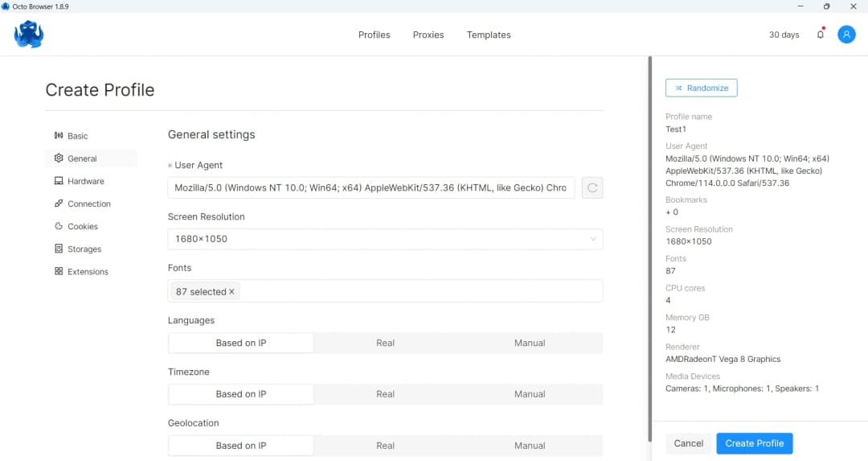Expand the Screen Resolution dropdown

point(385,239)
